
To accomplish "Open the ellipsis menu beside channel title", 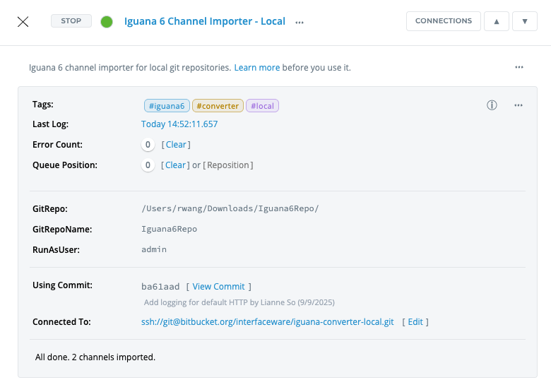I will pyautogui.click(x=300, y=22).
